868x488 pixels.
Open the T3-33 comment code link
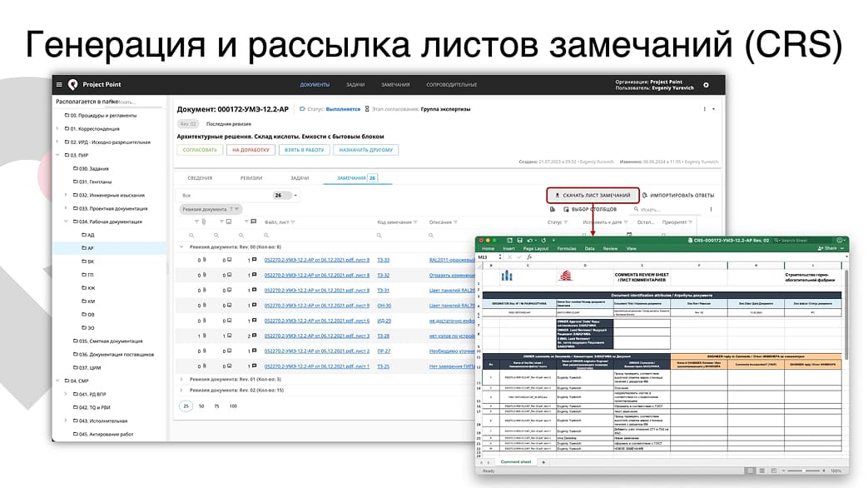pyautogui.click(x=383, y=260)
